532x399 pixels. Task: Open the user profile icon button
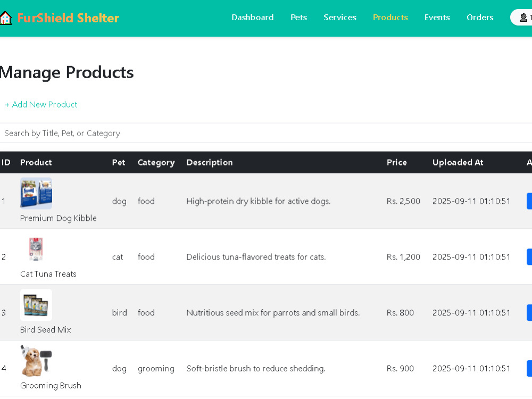coord(522,18)
